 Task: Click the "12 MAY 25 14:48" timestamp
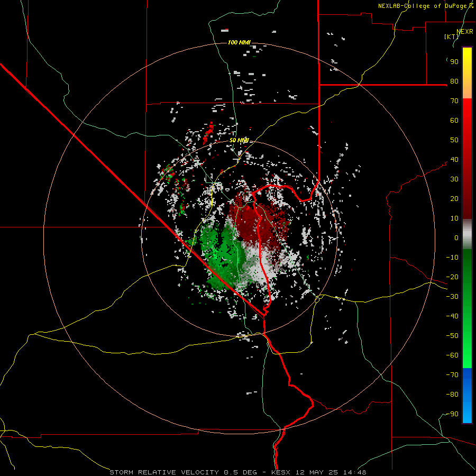[331, 472]
